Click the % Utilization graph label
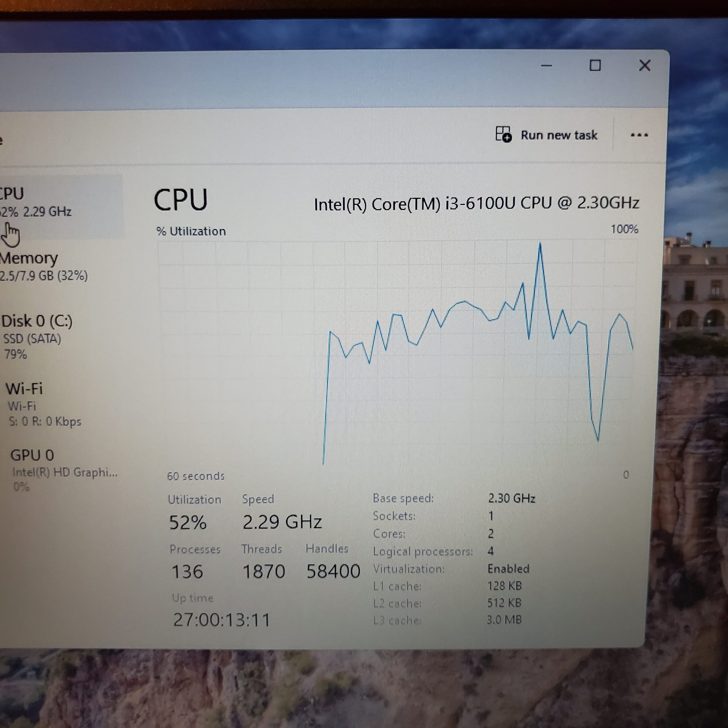This screenshot has width=728, height=728. pyautogui.click(x=191, y=231)
